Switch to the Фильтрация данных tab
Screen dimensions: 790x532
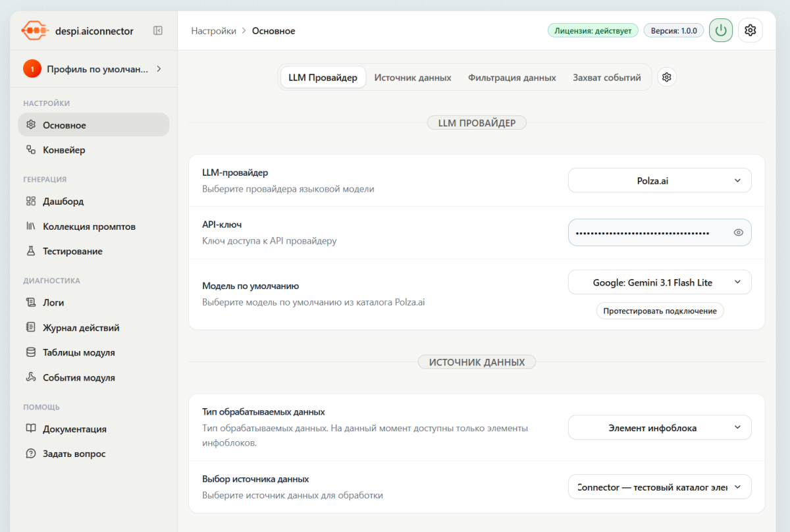(x=512, y=78)
